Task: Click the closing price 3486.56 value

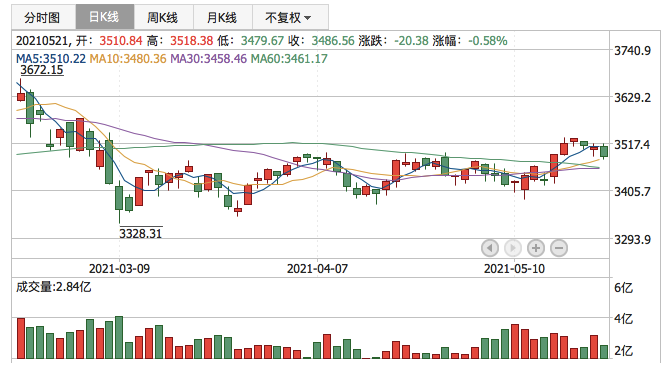Action: point(333,40)
